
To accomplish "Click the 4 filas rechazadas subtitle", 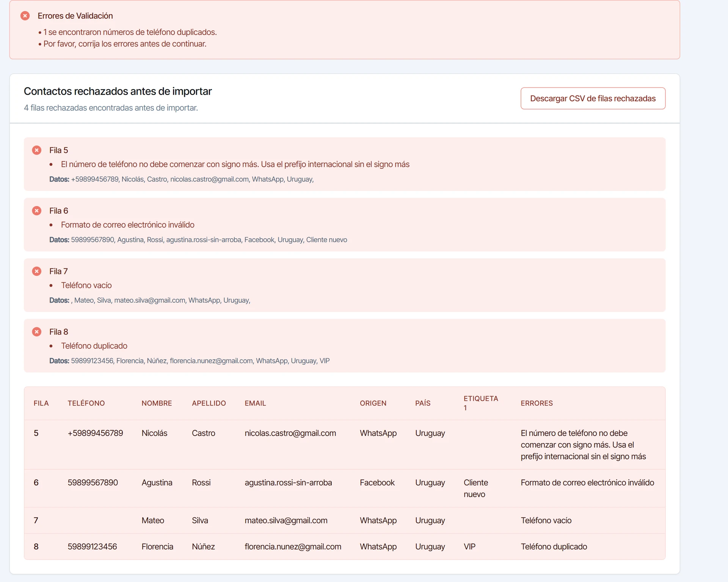I will (111, 108).
